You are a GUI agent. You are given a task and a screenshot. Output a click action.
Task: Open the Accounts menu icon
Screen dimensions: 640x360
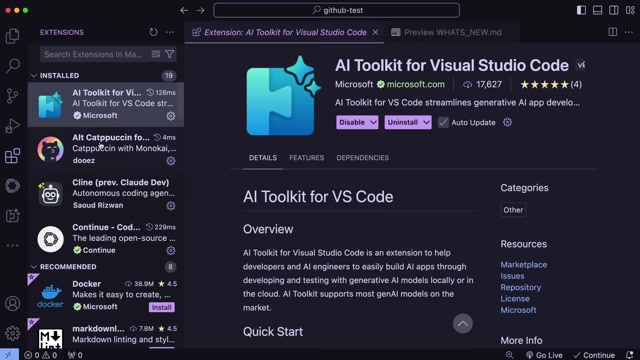pyautogui.click(x=12, y=304)
